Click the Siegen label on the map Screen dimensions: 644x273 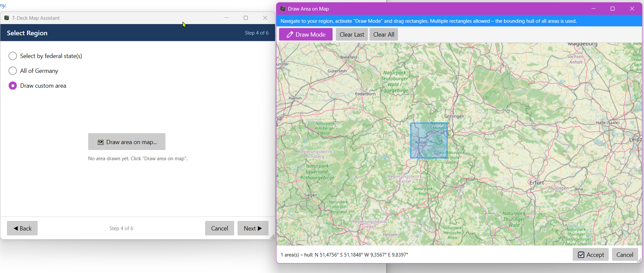point(310,195)
